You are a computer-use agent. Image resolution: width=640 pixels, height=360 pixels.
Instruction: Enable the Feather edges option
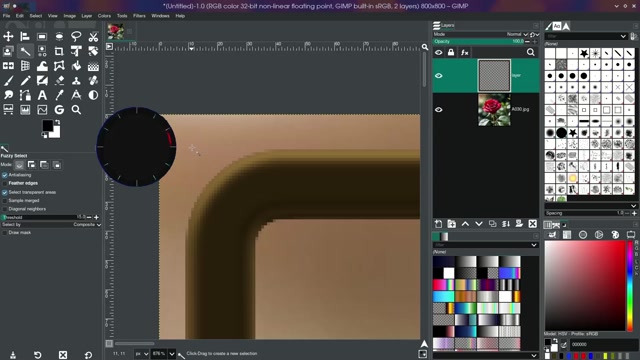pos(5,183)
